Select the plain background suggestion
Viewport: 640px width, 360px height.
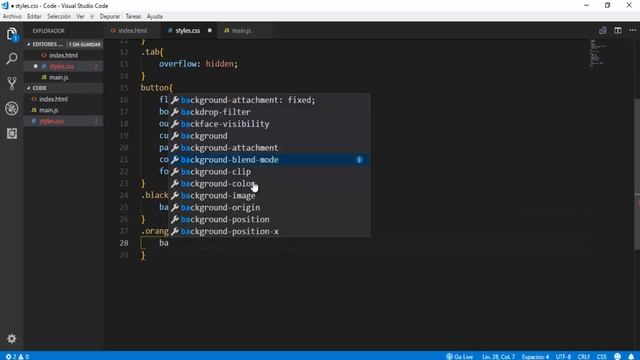[270, 136]
